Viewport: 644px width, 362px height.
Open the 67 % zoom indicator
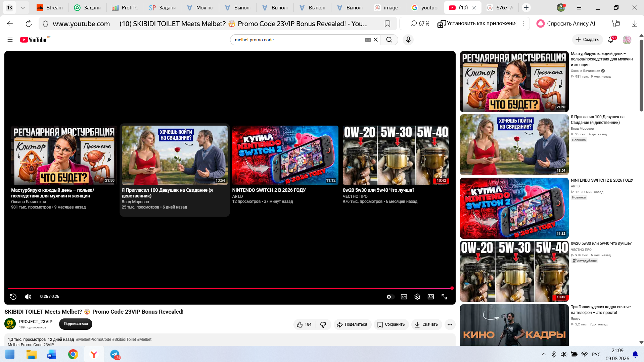tap(420, 24)
